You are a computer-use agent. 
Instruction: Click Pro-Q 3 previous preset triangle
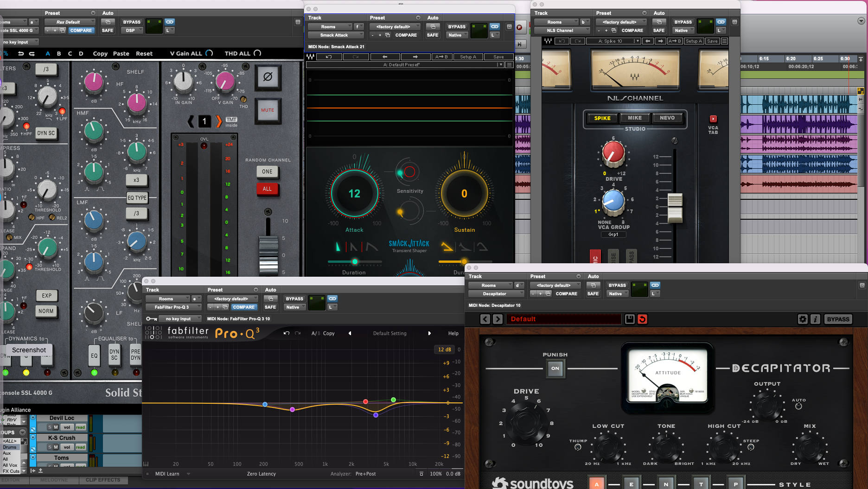click(x=350, y=333)
